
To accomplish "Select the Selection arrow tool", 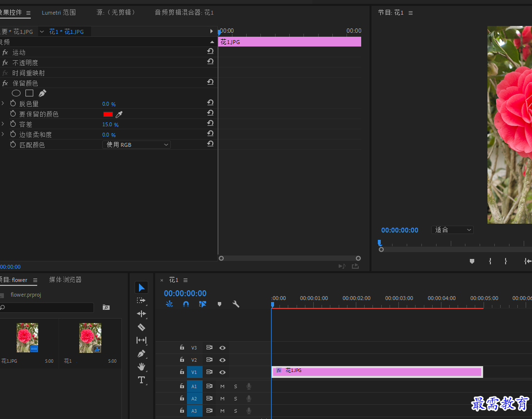I will [141, 287].
